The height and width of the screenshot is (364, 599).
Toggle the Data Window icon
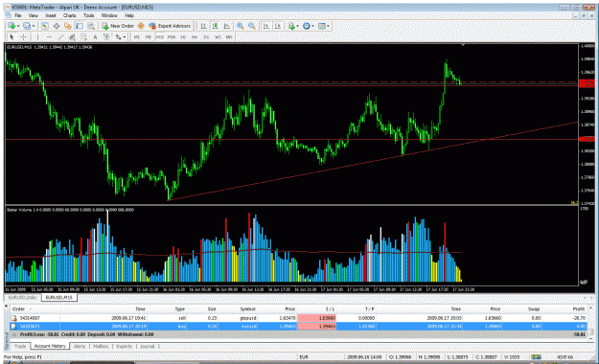57,26
